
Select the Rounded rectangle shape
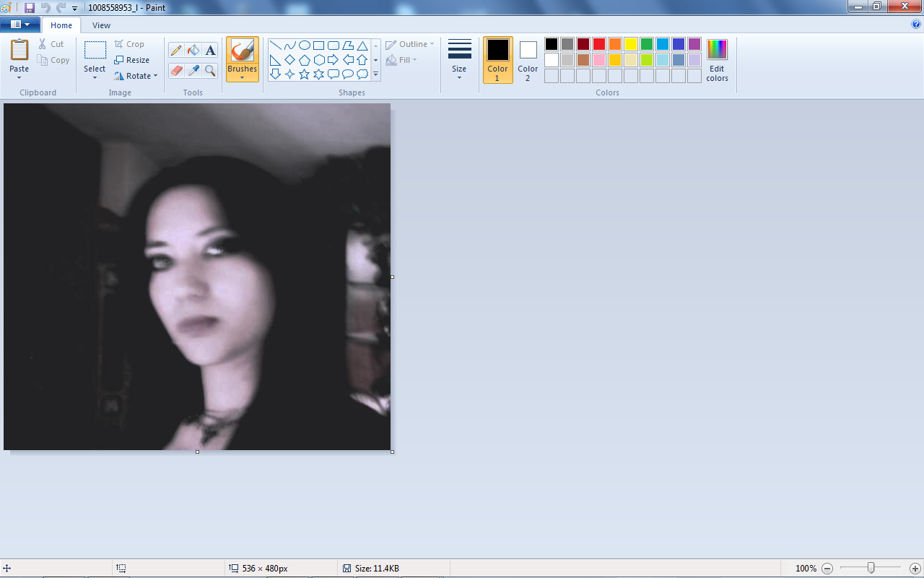click(334, 46)
